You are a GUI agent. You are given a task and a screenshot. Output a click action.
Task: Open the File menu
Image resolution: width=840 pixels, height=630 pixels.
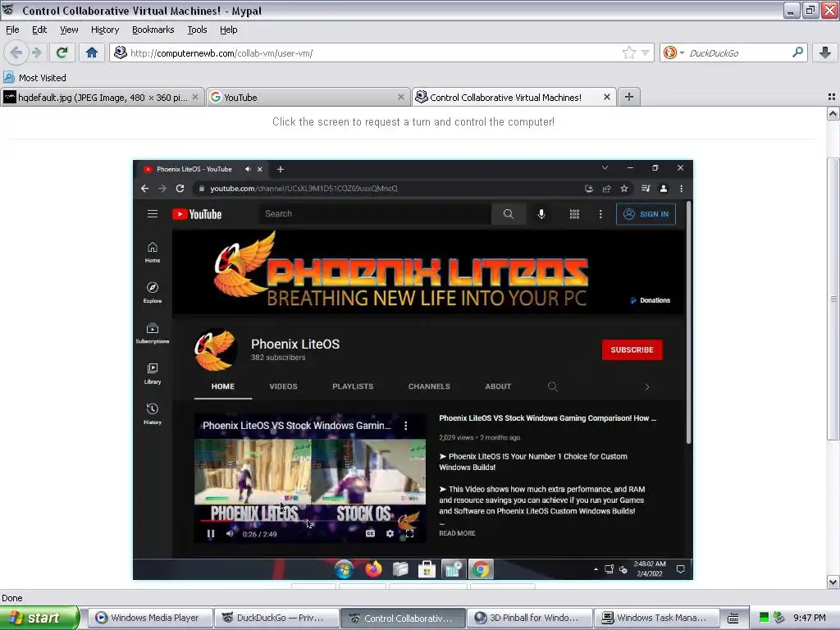tap(12, 30)
